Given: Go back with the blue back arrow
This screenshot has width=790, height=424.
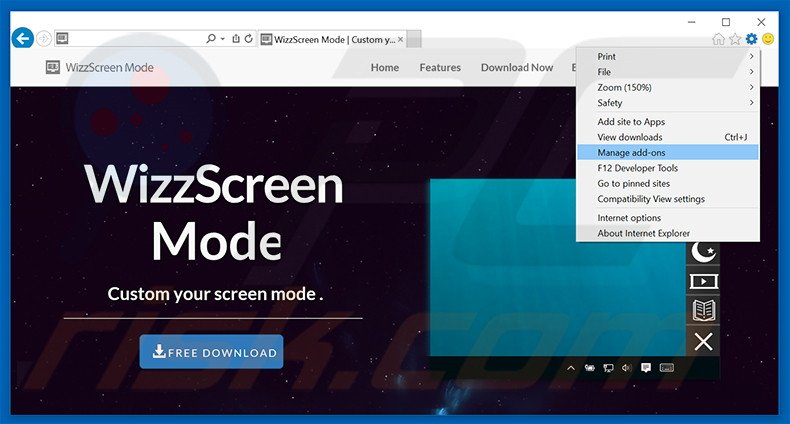Looking at the screenshot, I should [x=23, y=38].
